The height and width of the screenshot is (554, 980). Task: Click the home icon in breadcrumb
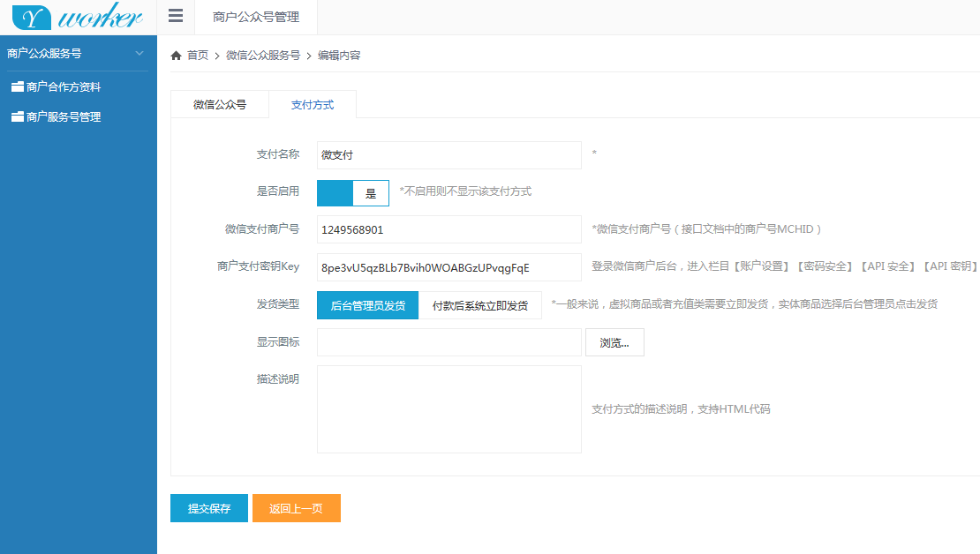(x=177, y=56)
